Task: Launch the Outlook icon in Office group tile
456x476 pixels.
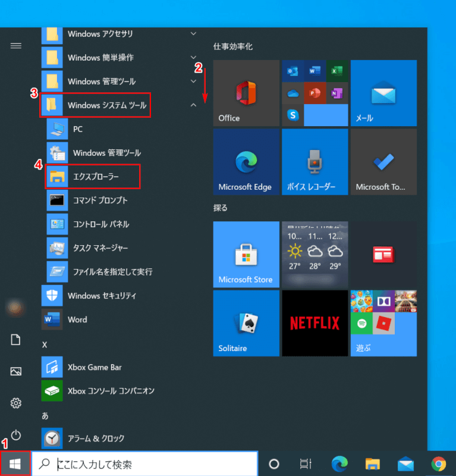Action: click(293, 71)
